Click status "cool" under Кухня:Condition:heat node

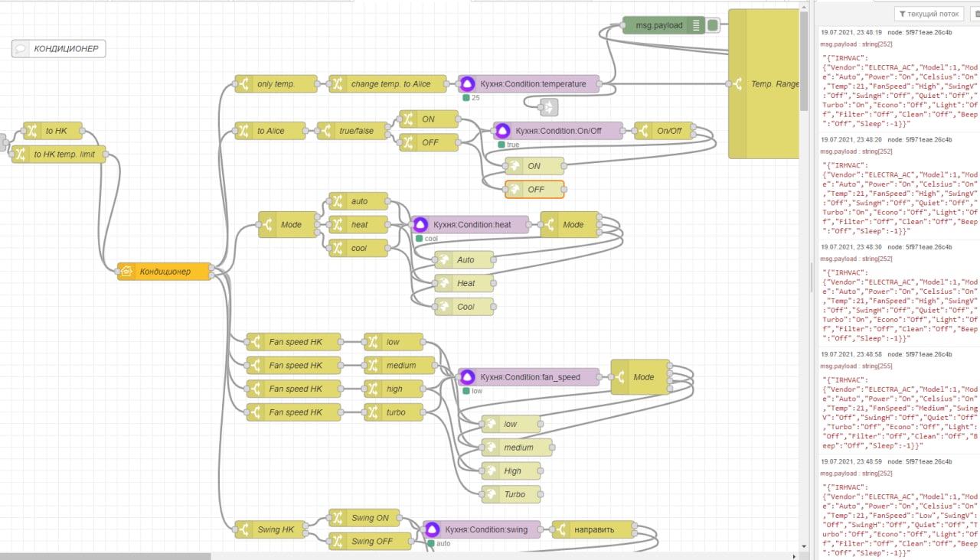tap(431, 239)
